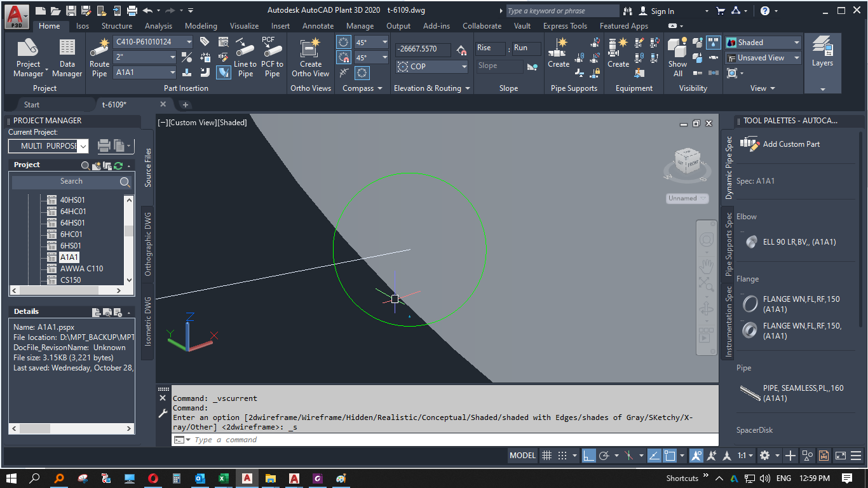Toggle Ortho mode in the status bar
The height and width of the screenshot is (488, 868).
tap(589, 456)
